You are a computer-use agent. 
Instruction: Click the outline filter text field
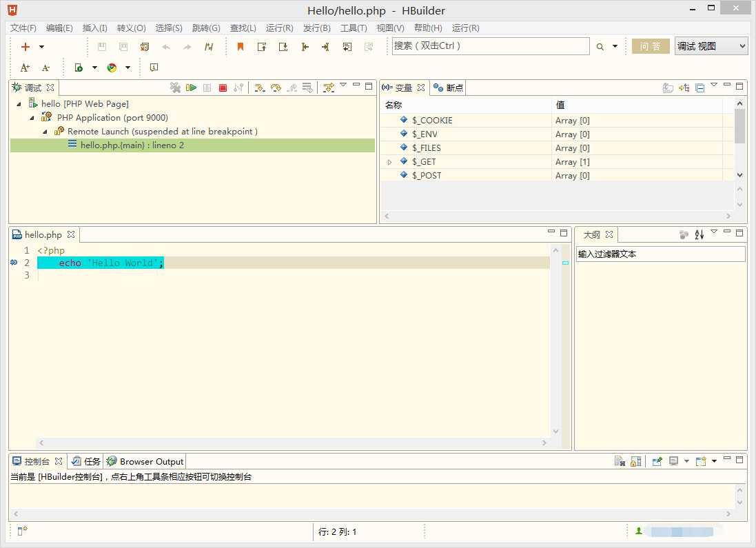[x=660, y=254]
